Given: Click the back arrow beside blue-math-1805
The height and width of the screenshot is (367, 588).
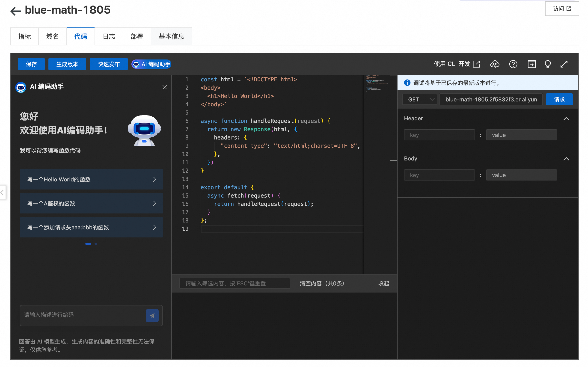Looking at the screenshot, I should tap(15, 11).
